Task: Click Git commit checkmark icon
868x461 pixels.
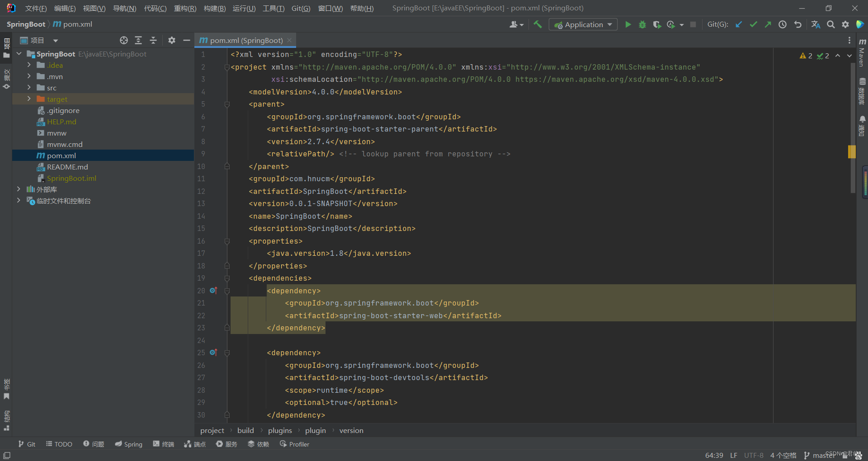Action: [753, 24]
